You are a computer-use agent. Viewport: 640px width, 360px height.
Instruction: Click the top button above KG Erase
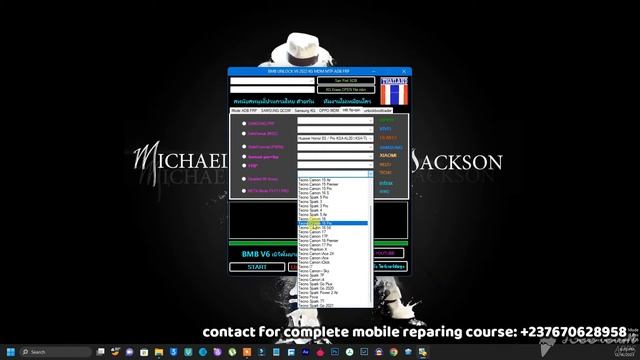[x=346, y=80]
